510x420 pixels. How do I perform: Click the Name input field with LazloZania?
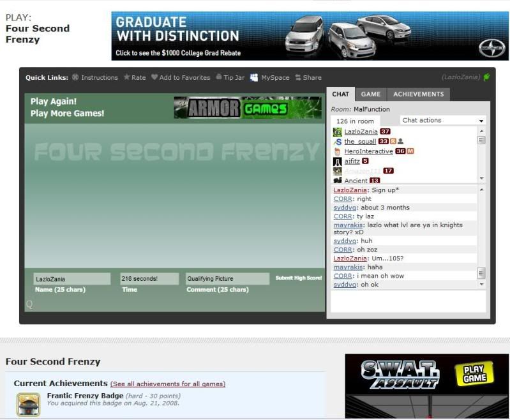71,279
